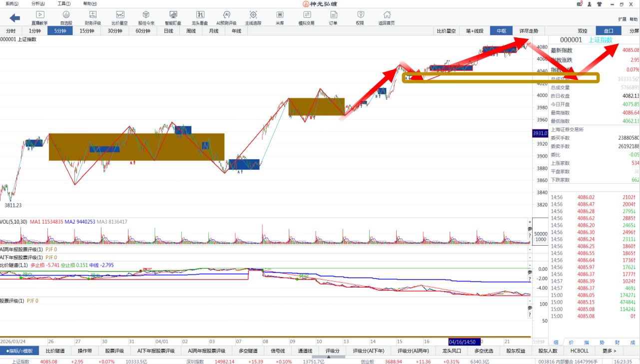Image resolution: width=640 pixels, height=364 pixels.
Task: Click the blue back arrow icon
Action: click(x=15, y=18)
